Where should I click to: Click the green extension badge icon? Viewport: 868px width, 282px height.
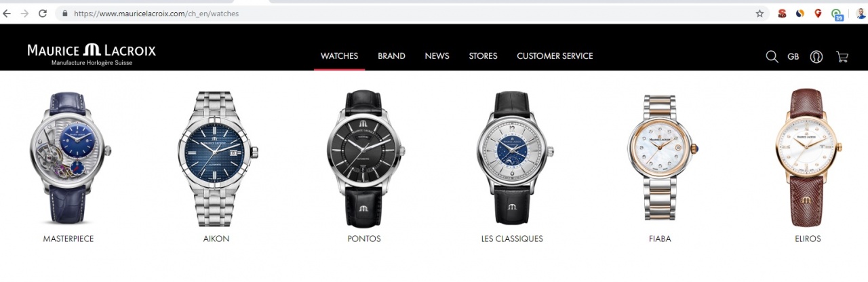coord(837,14)
